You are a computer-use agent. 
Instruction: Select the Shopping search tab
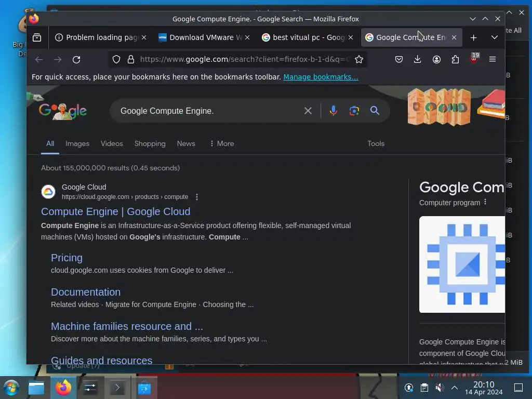pyautogui.click(x=150, y=143)
